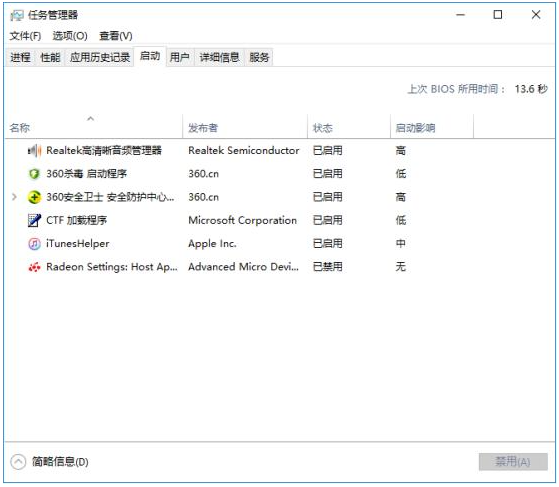
Task: Open the 选项(O) menu
Action: (70, 36)
